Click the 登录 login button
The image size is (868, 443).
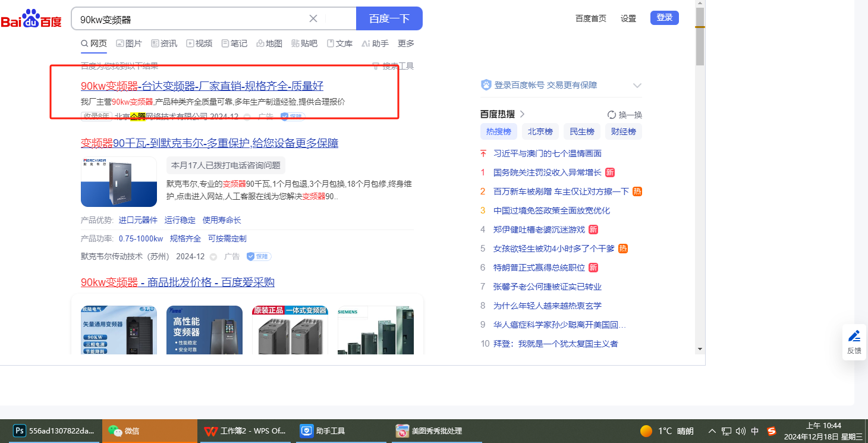click(x=664, y=18)
